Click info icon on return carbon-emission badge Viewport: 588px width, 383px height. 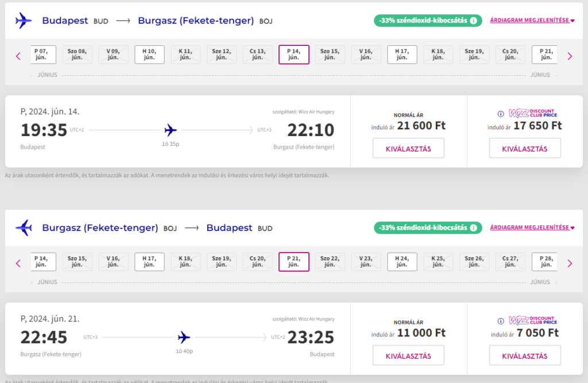tap(474, 228)
